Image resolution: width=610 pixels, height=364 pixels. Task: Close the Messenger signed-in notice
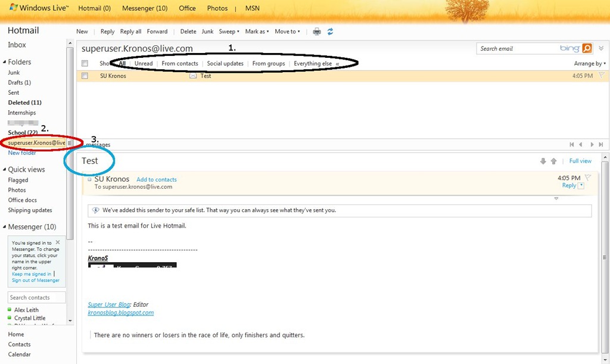pos(58,242)
